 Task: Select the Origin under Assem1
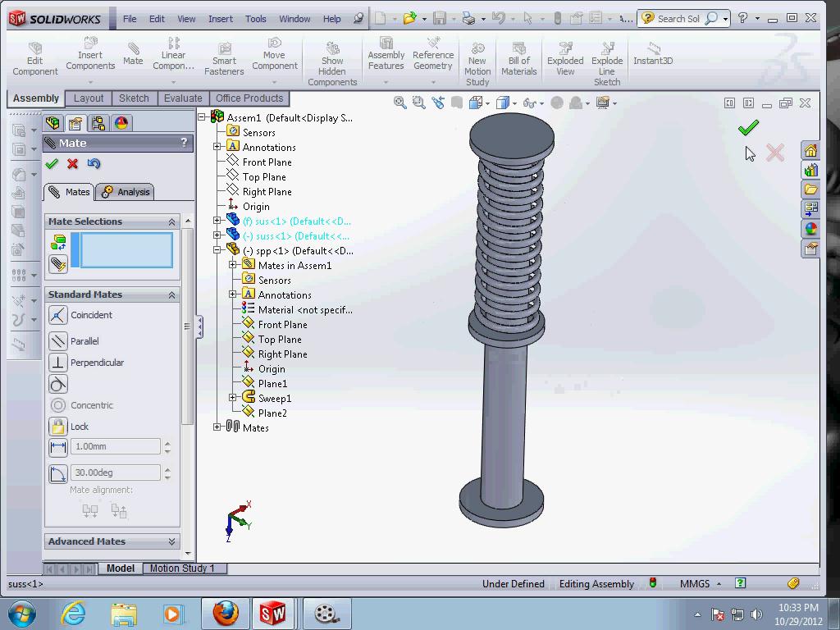[256, 206]
